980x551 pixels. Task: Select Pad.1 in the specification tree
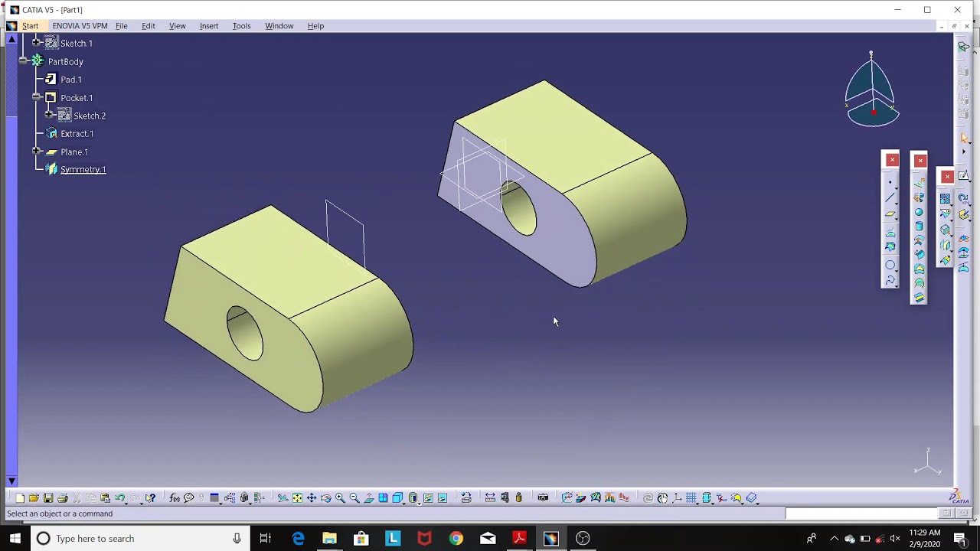(x=70, y=80)
